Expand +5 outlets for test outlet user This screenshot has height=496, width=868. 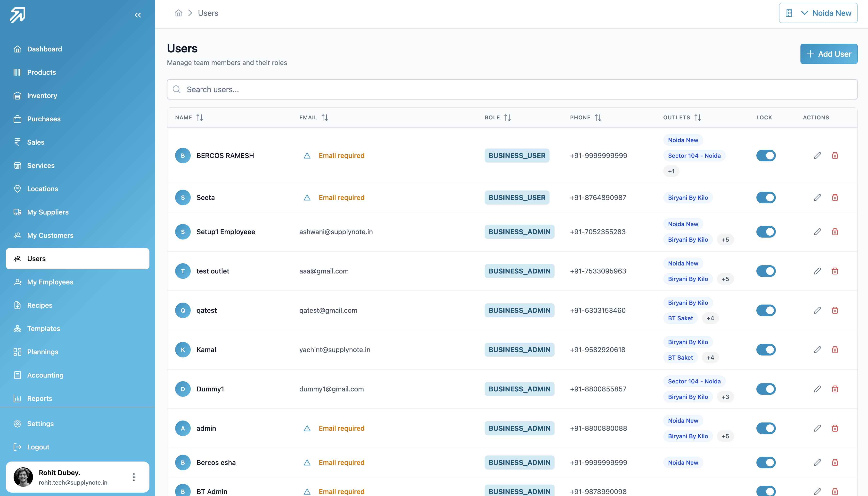tap(725, 279)
